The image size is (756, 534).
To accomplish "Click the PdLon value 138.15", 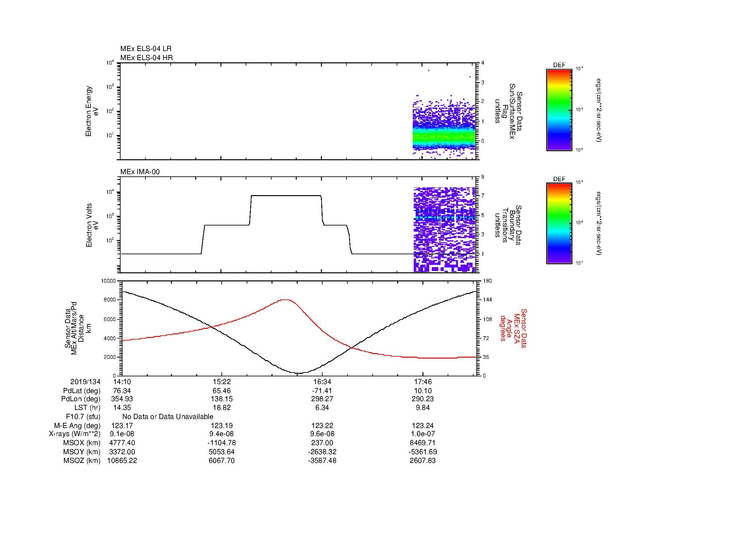I will 222,399.
